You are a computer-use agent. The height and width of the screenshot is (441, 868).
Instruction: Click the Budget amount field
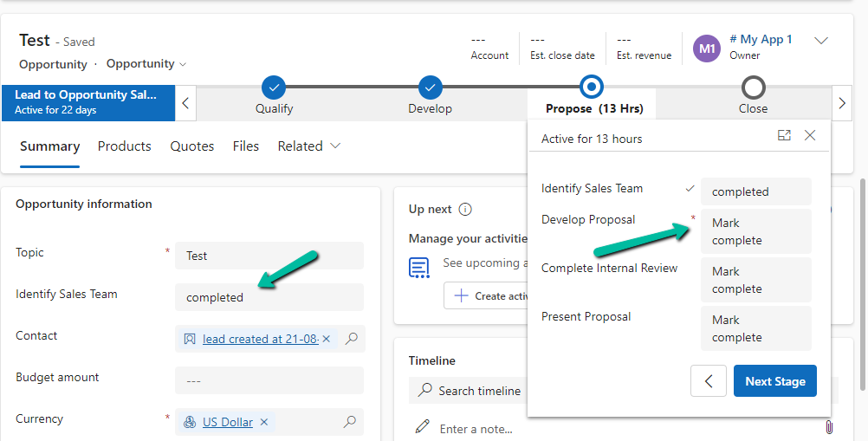click(x=269, y=380)
